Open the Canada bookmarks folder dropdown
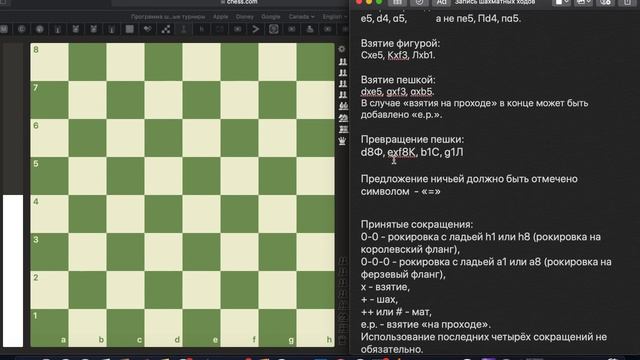 pos(301,17)
